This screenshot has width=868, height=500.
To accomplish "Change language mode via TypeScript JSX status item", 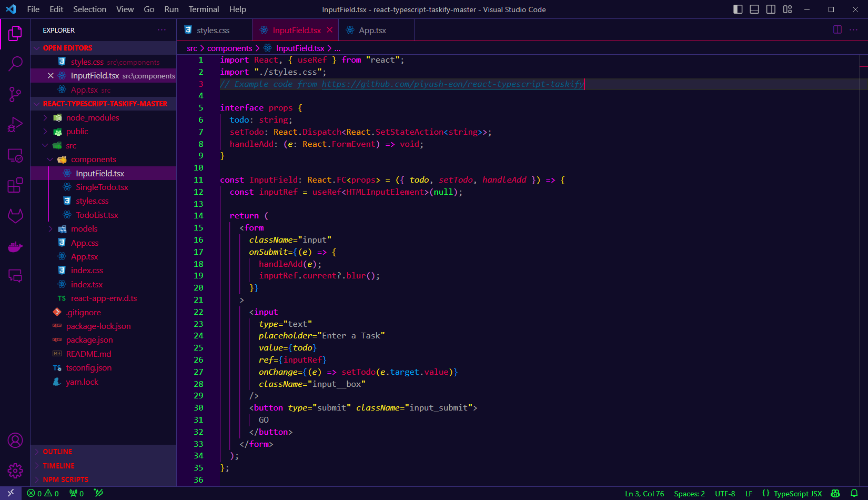I will click(797, 493).
